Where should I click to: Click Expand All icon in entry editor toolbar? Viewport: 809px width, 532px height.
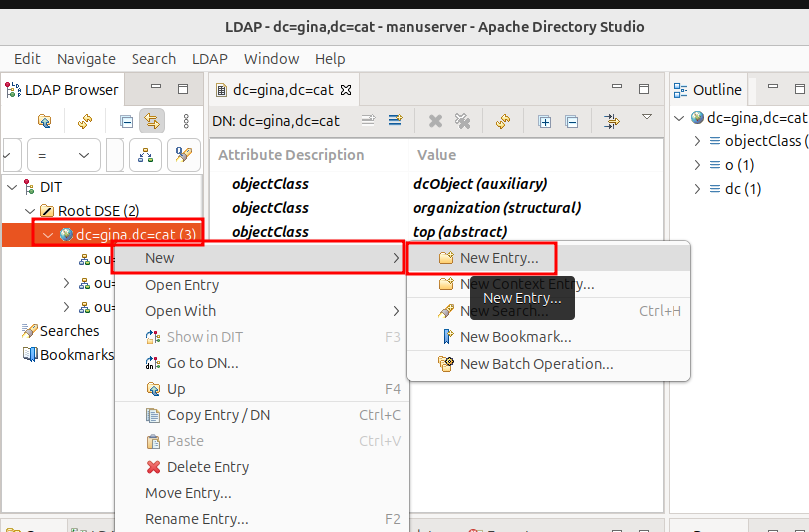pos(545,121)
